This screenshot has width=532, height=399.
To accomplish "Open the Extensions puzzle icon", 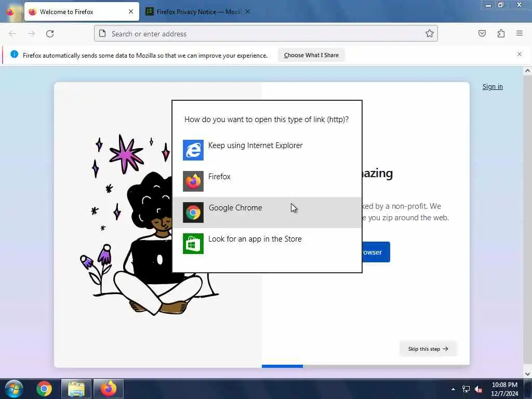I will point(501,33).
